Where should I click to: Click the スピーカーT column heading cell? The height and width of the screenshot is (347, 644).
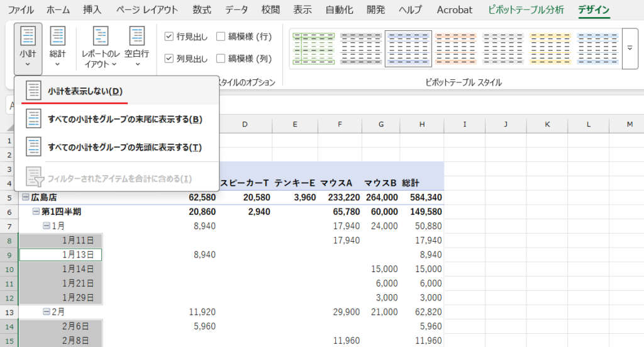coord(245,183)
